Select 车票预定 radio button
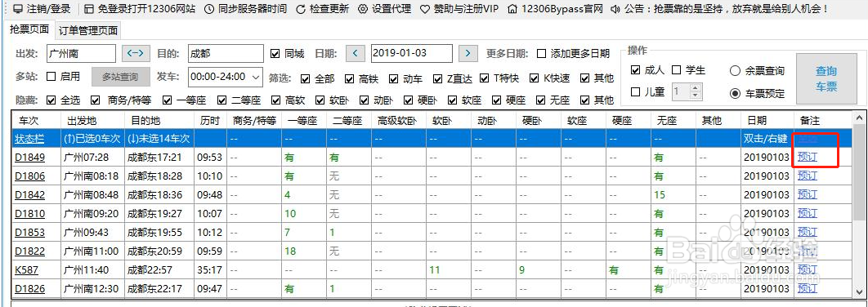 point(735,93)
